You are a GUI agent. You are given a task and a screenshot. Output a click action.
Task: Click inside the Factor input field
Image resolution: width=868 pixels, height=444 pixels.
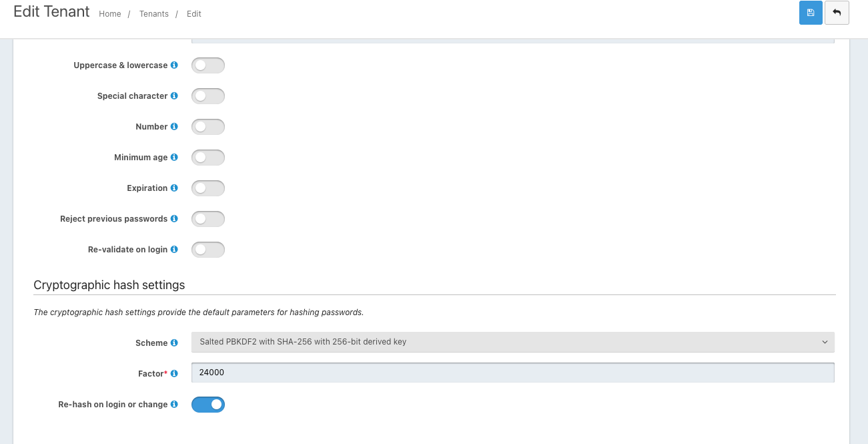coord(513,372)
